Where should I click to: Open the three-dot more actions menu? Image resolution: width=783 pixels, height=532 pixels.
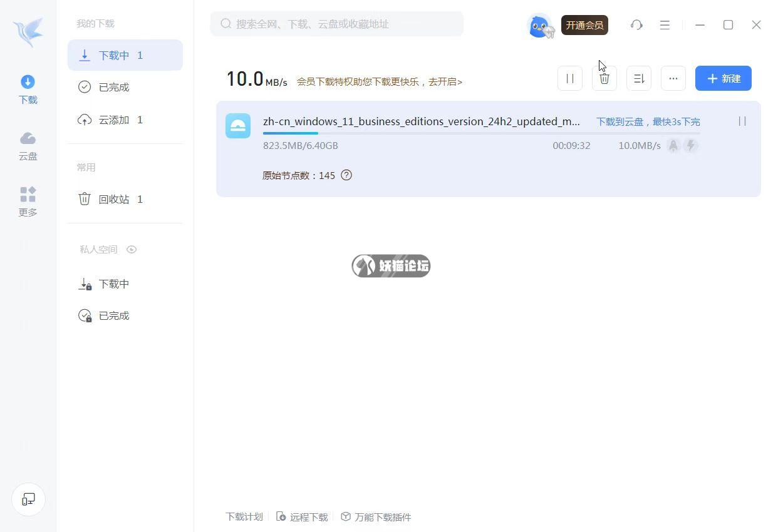(673, 78)
